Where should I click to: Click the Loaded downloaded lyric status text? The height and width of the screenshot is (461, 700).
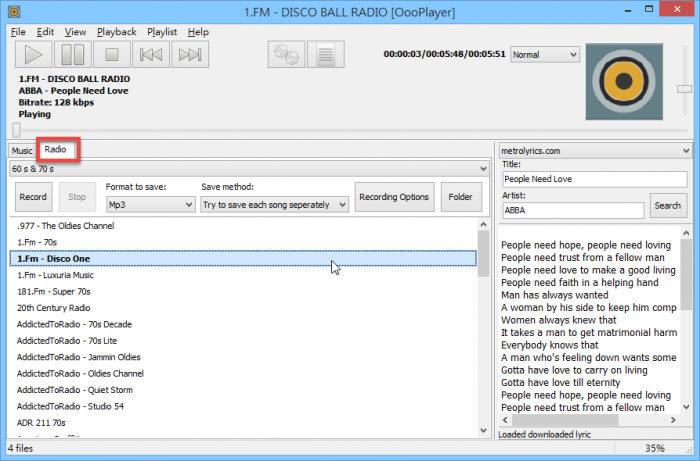pyautogui.click(x=545, y=435)
